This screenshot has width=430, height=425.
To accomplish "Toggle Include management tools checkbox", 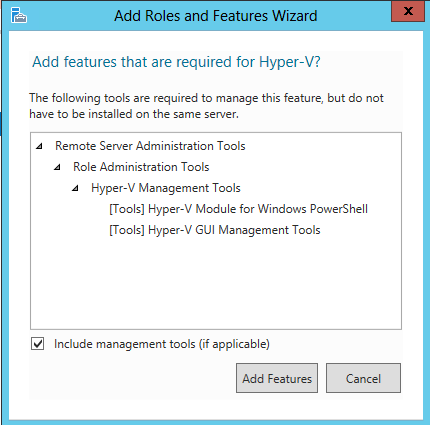I will tap(38, 344).
